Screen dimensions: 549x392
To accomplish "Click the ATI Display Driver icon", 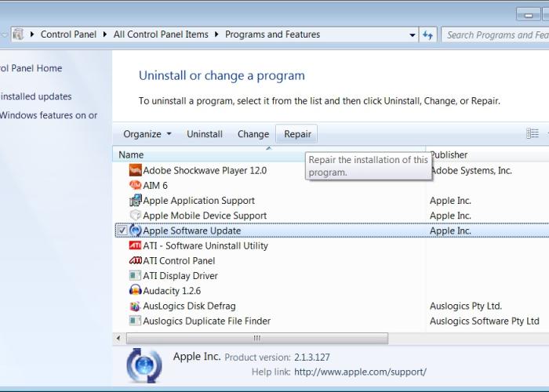I will tap(135, 275).
